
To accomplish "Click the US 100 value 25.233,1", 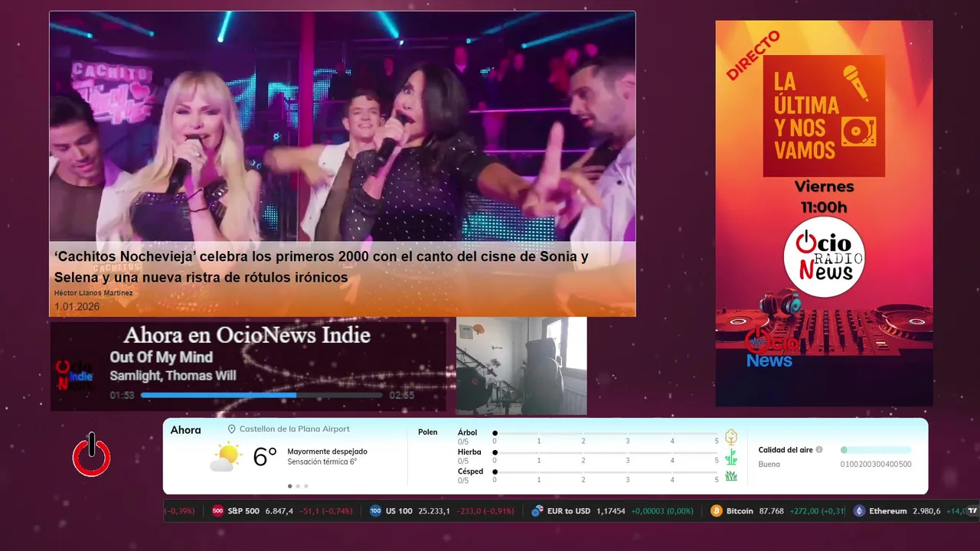I will click(x=433, y=510).
